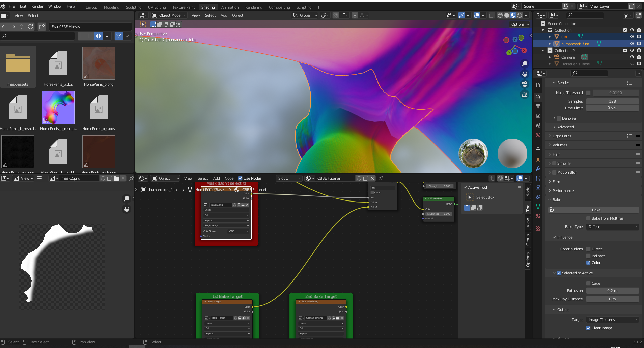Adjust the Samples value field
The width and height of the screenshot is (644, 348).
click(612, 101)
